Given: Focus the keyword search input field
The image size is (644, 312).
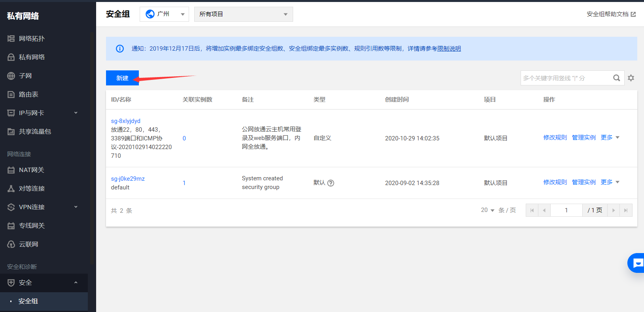Looking at the screenshot, I should [566, 78].
